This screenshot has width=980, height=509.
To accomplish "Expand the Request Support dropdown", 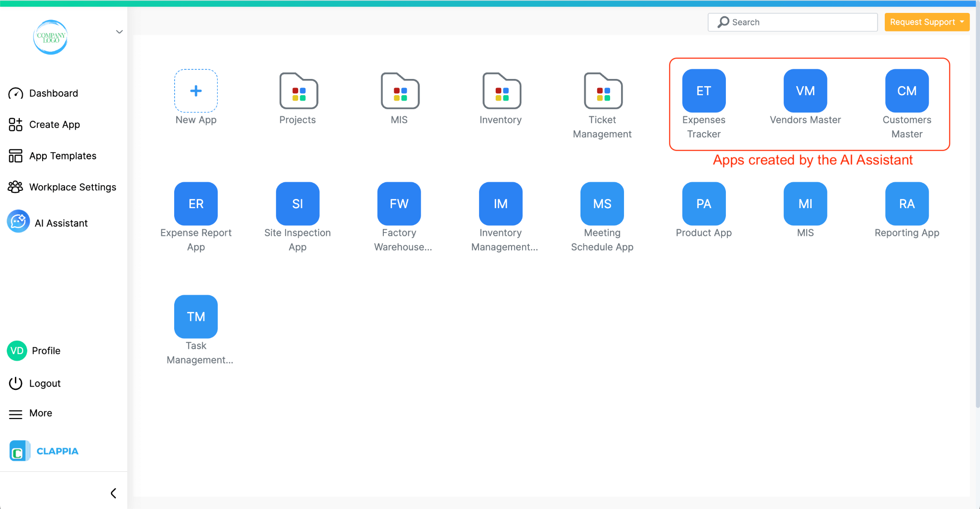I will pos(926,22).
